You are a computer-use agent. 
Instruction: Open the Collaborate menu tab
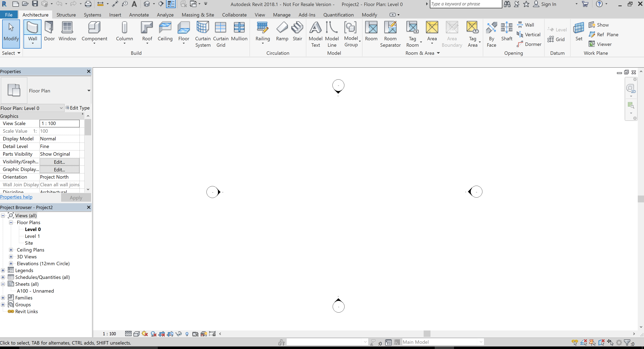point(234,14)
